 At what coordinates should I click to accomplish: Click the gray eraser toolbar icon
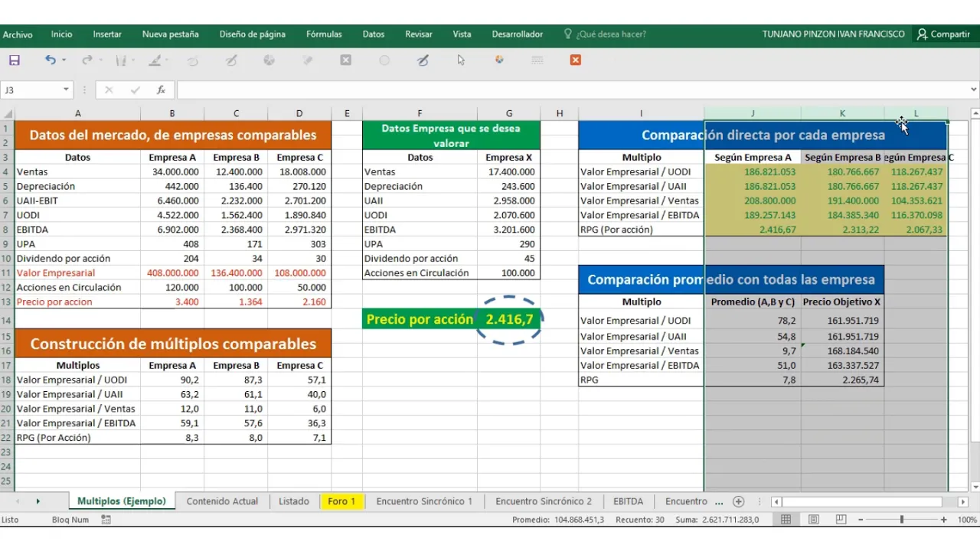[x=308, y=60]
